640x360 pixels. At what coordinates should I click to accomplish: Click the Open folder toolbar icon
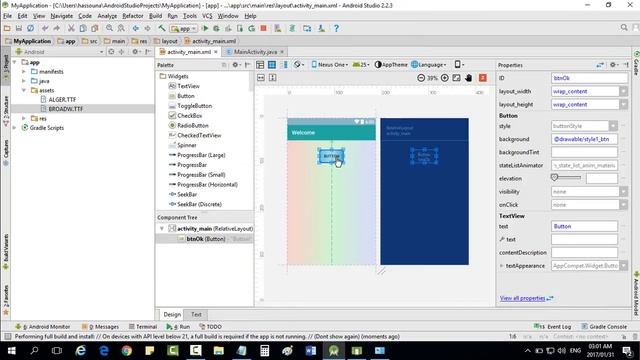point(7,28)
